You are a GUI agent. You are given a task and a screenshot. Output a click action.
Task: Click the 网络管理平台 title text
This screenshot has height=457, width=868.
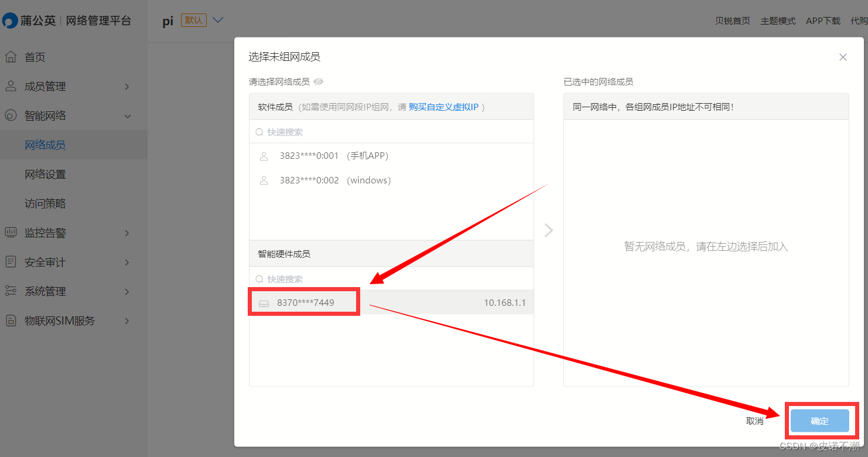98,21
